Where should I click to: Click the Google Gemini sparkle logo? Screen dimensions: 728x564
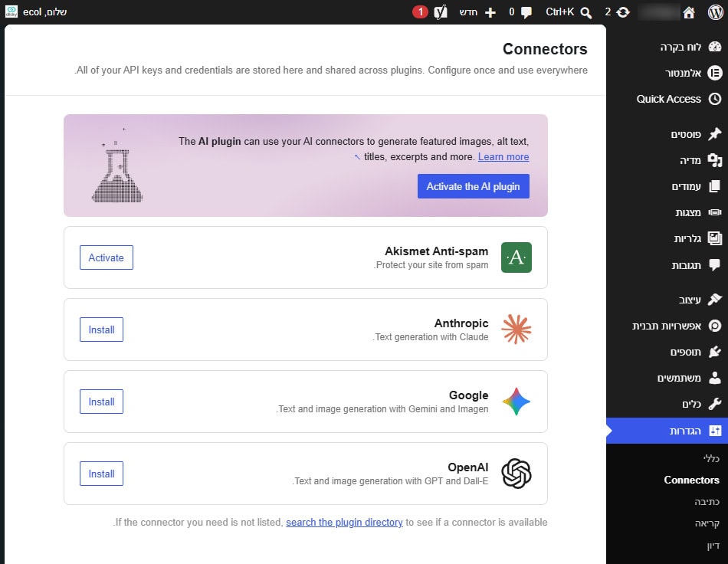click(516, 402)
